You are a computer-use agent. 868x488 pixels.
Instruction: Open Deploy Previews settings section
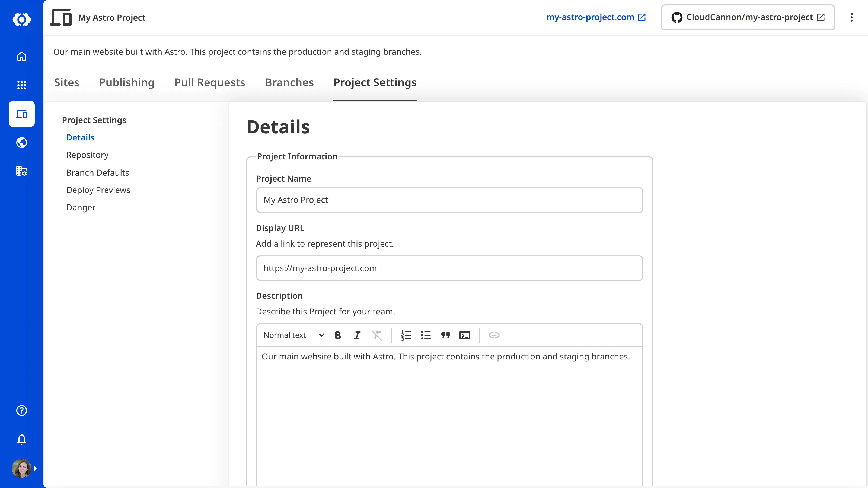tap(98, 190)
